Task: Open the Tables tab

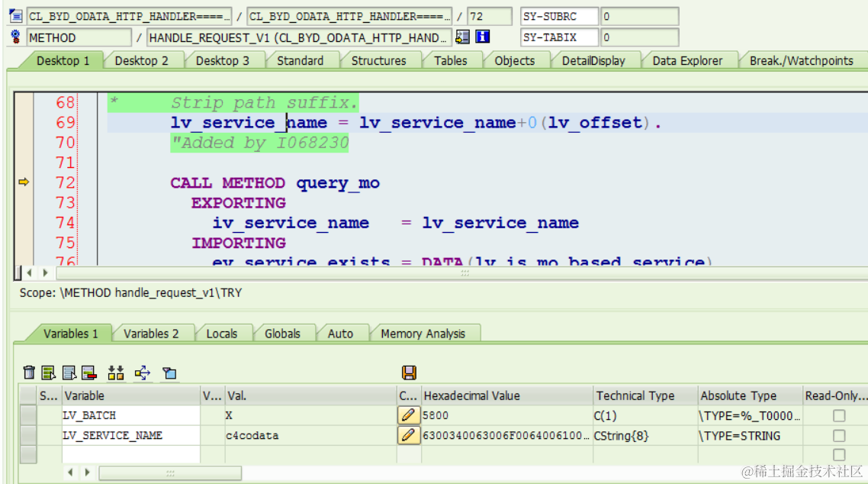Action: tap(451, 60)
